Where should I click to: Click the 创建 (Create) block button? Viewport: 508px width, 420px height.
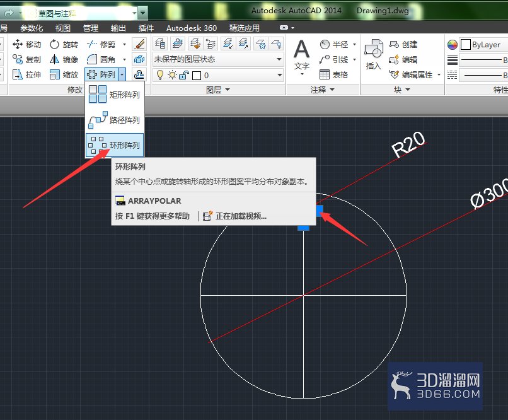(403, 44)
